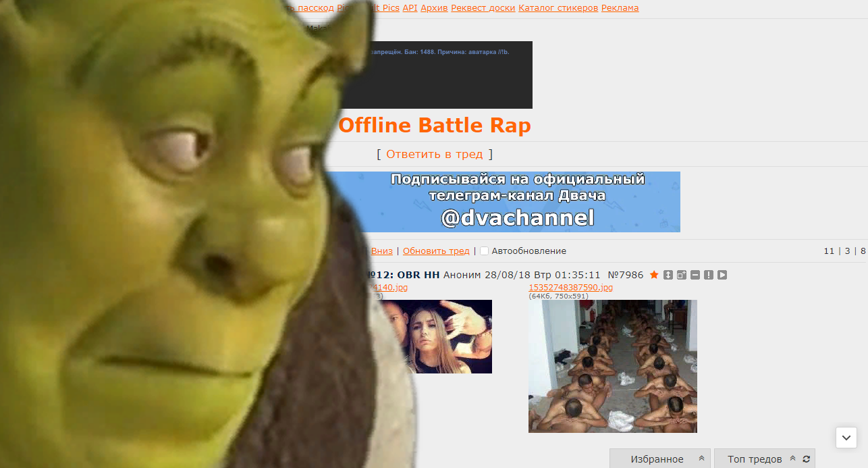The width and height of the screenshot is (868, 468).
Task: Open the API link
Action: 410,8
